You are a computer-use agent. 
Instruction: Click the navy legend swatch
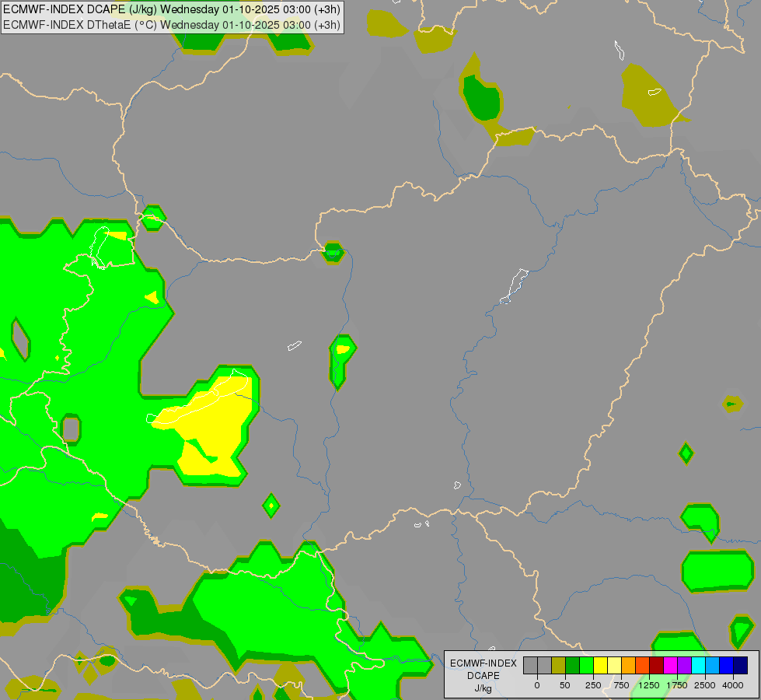741,666
